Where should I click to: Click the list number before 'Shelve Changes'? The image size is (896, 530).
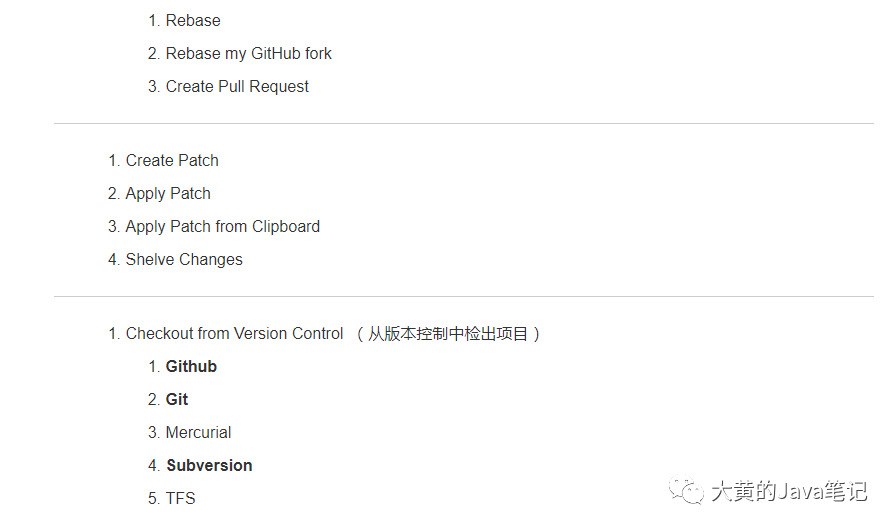click(113, 259)
